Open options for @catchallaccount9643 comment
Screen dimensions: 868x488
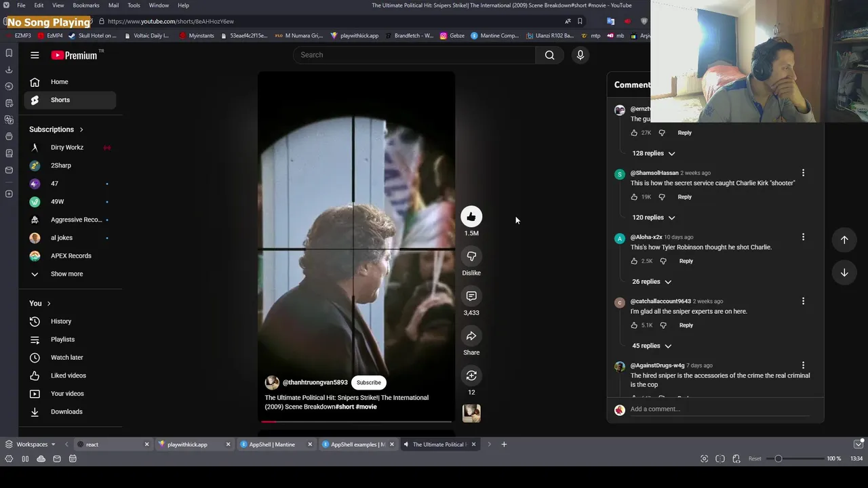pos(803,301)
